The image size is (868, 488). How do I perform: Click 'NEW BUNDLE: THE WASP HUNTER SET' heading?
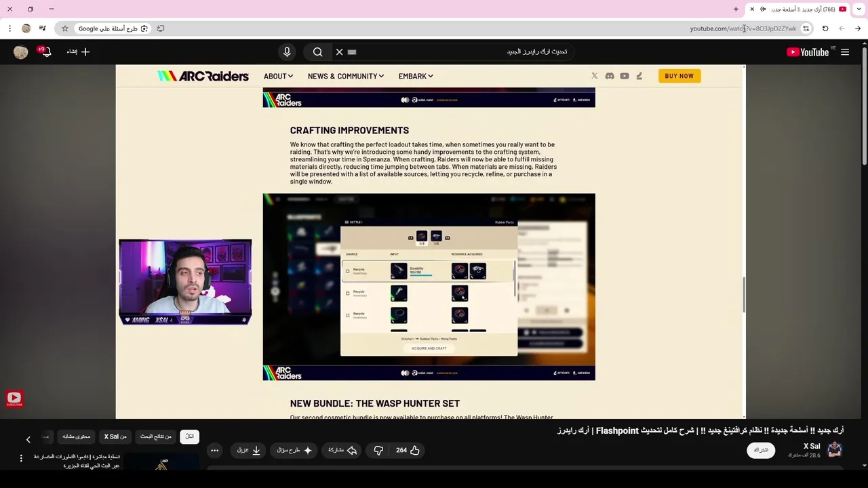click(375, 403)
